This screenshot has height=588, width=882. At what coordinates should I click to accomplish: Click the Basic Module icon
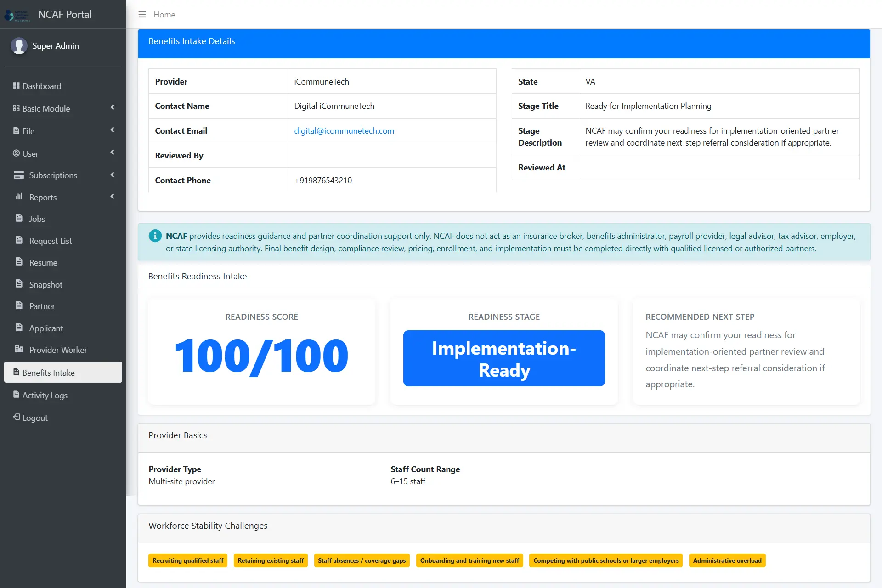[16, 108]
